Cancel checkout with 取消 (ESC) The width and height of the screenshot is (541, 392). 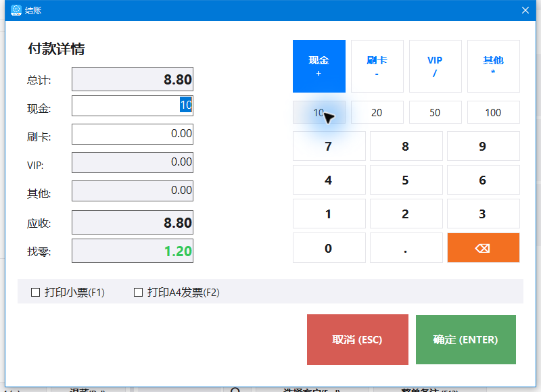[358, 339]
